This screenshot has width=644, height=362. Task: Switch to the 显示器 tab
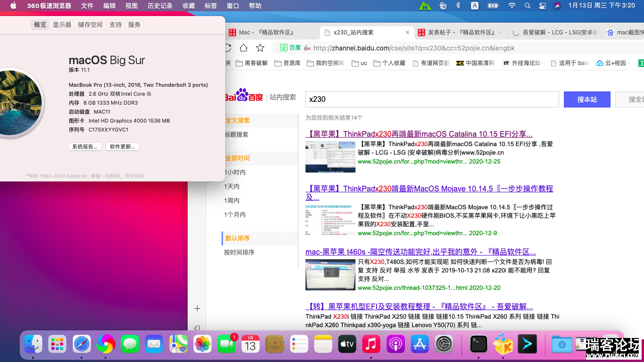tap(62, 25)
